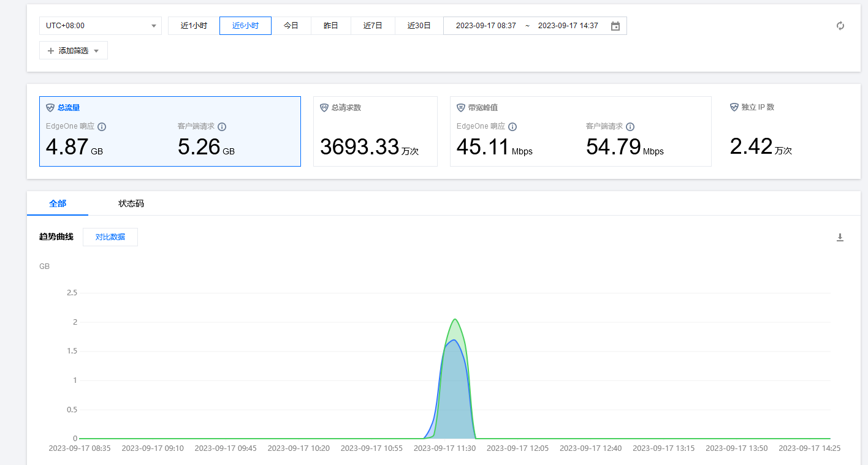Screen dimensions: 868x465
Task: Click the shield icon beside 带宽峰值
Action: click(461, 107)
